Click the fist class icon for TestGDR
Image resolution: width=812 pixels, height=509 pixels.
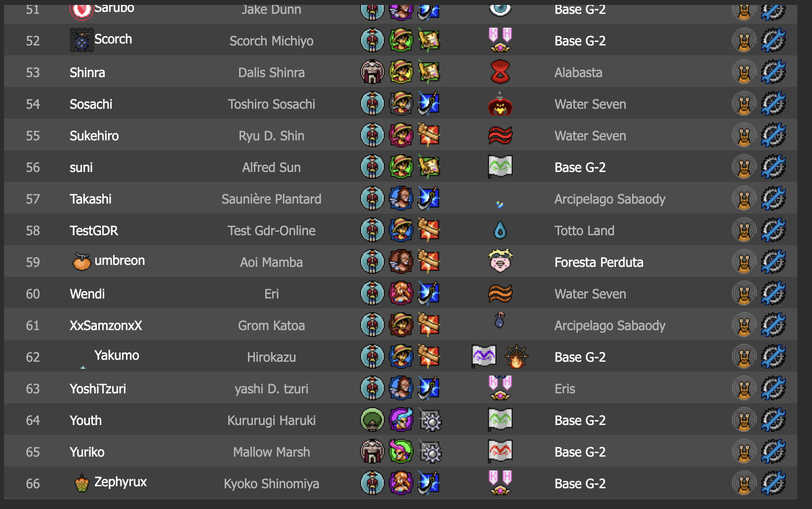click(x=429, y=230)
